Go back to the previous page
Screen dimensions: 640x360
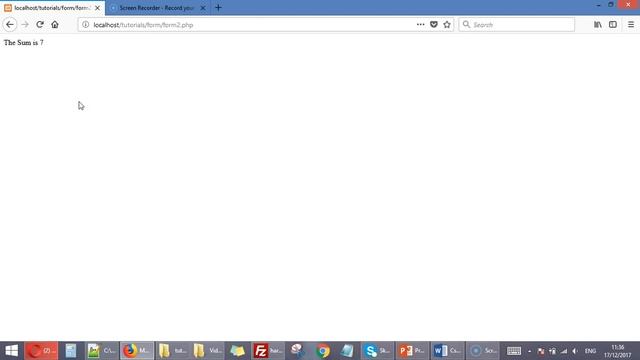(x=10, y=24)
